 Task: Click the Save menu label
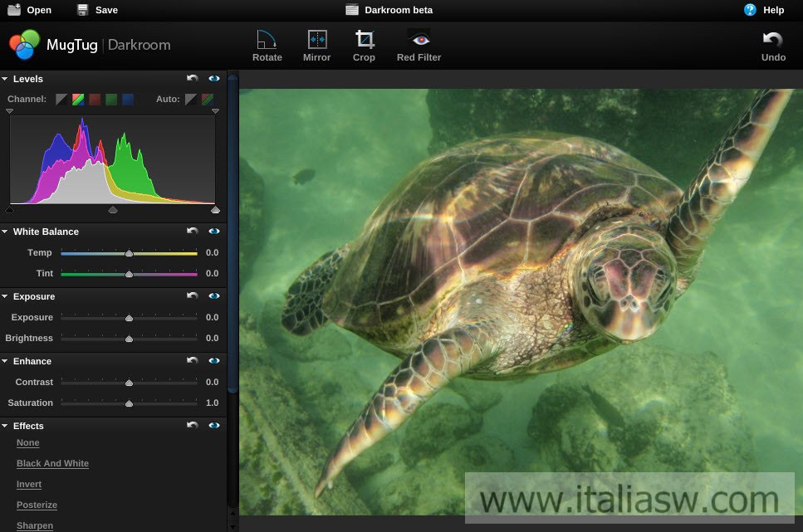click(106, 10)
